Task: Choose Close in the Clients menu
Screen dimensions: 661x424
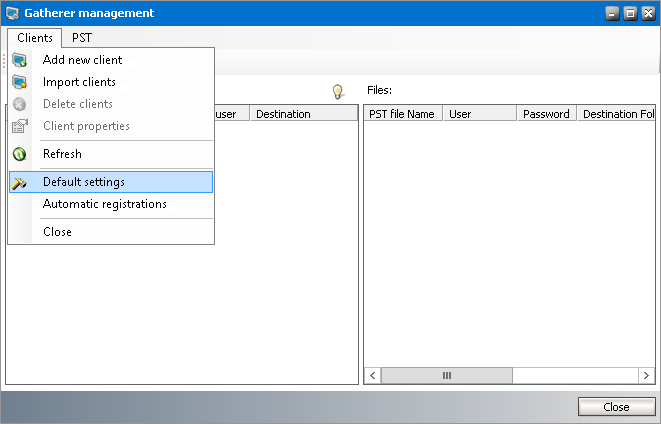Action: pyautogui.click(x=57, y=232)
